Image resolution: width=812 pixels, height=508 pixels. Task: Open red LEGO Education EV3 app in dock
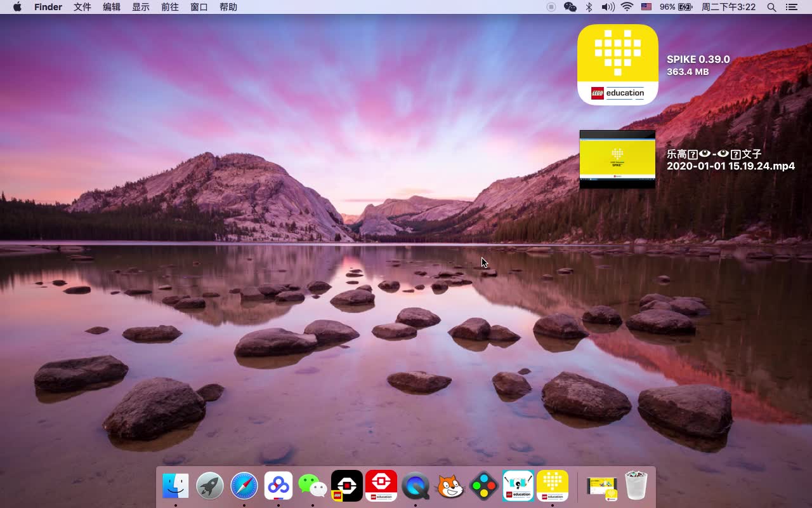[381, 486]
